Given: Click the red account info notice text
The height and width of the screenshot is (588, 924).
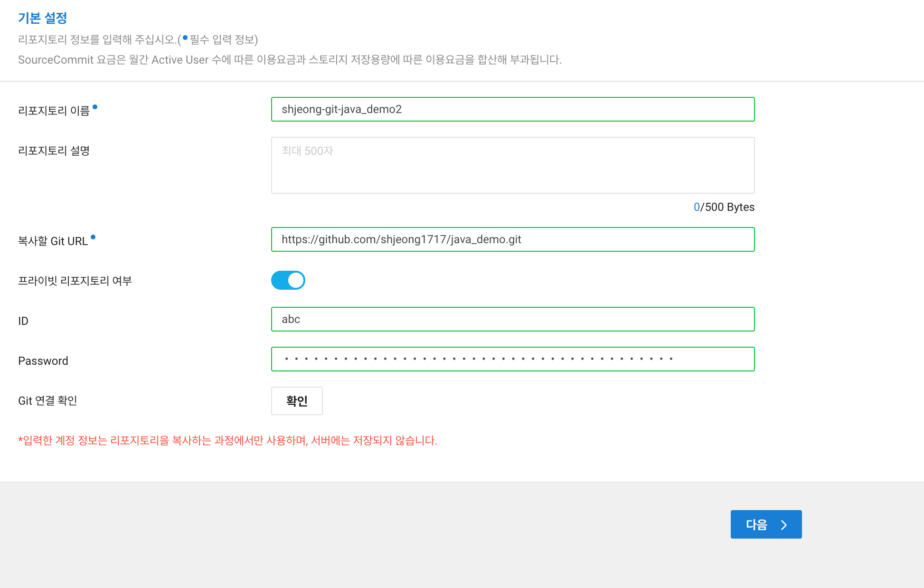Looking at the screenshot, I should click(x=227, y=441).
